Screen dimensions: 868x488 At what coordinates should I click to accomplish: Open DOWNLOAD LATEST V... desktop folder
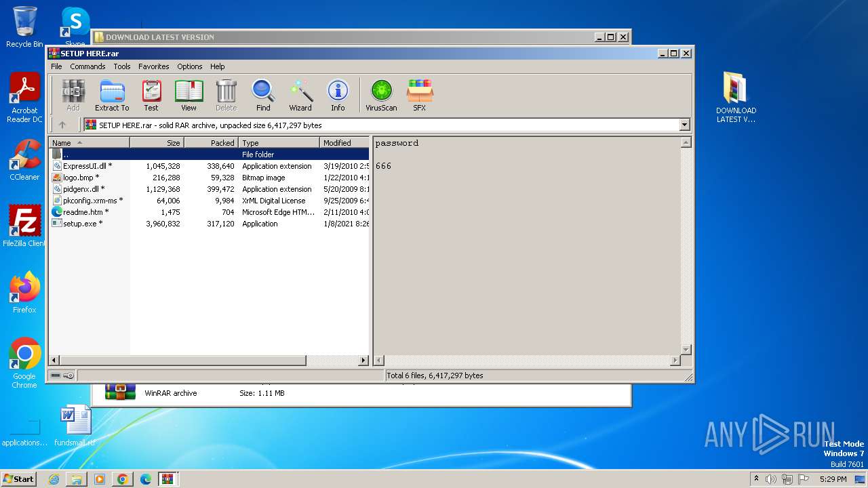click(736, 98)
